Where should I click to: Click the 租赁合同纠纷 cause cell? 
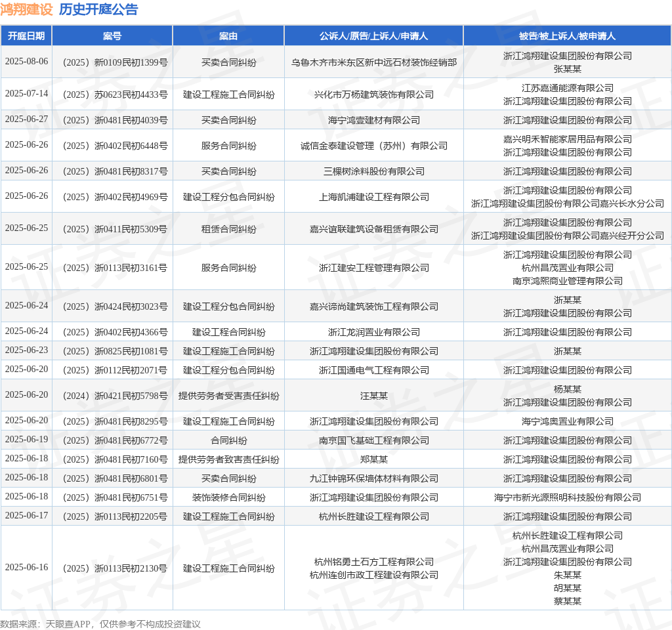coord(228,229)
